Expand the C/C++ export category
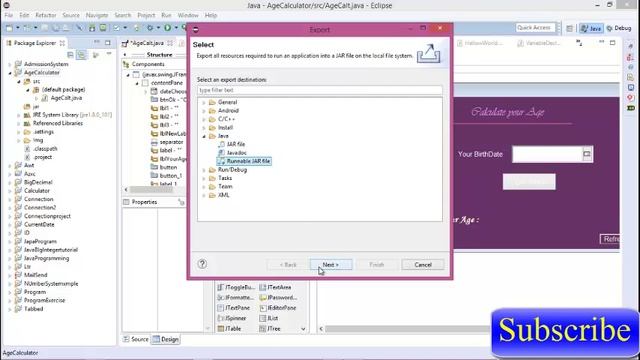640x360 pixels. [x=204, y=119]
